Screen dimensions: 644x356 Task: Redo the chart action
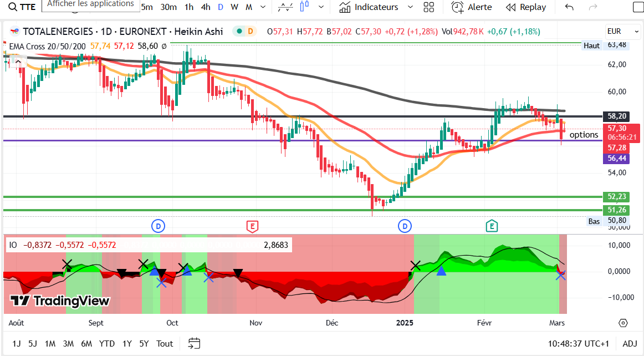tap(592, 7)
